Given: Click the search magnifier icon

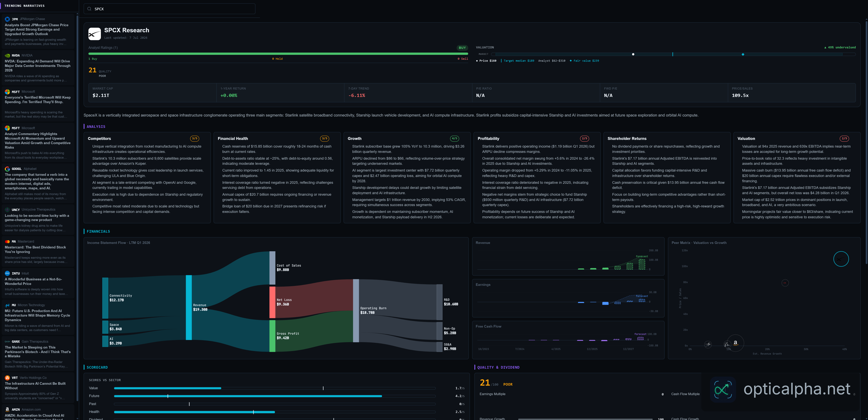Looking at the screenshot, I should pyautogui.click(x=89, y=9).
